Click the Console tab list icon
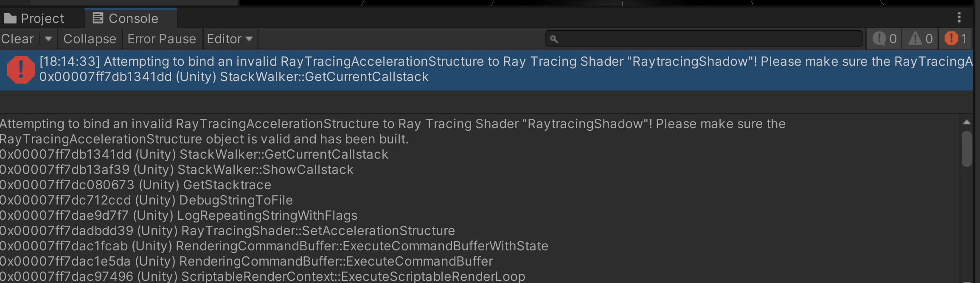The height and width of the screenshot is (283, 980). point(98,18)
